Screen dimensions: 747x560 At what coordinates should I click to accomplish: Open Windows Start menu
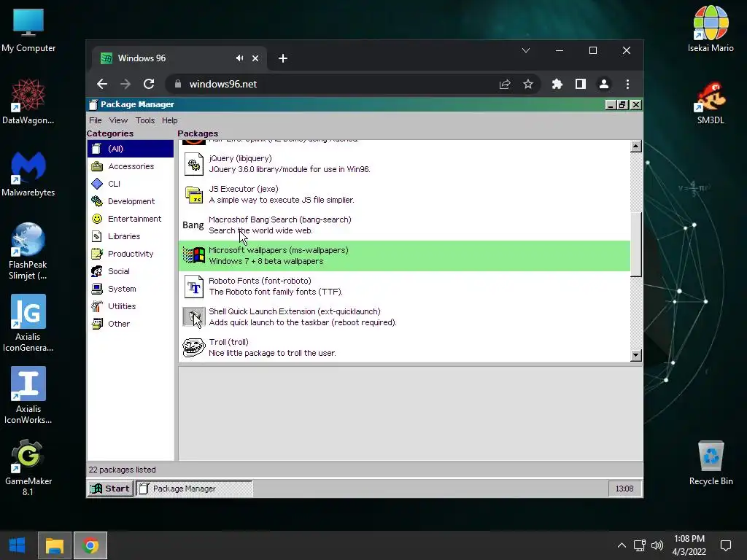point(18,545)
